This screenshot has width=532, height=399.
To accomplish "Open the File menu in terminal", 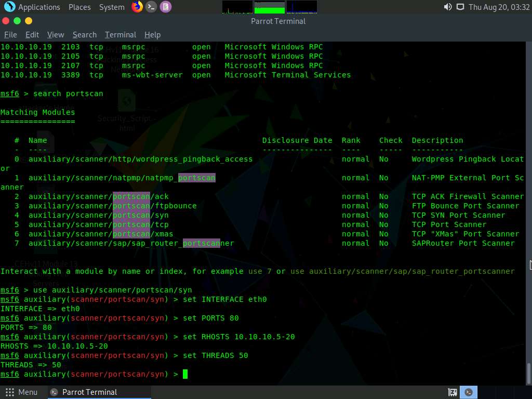I will (x=10, y=35).
